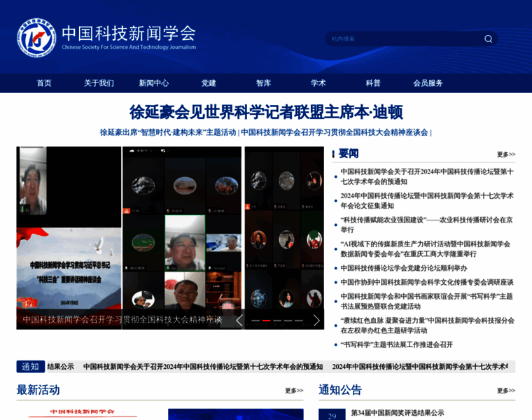The width and height of the screenshot is (532, 420).
Task: Open sub-headline 中国科技新闻学会召开学习贯彻全国科技大会精神座谈会
Action: (x=335, y=132)
